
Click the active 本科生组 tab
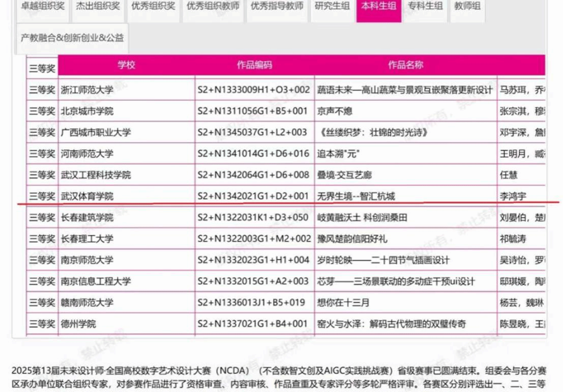(379, 7)
